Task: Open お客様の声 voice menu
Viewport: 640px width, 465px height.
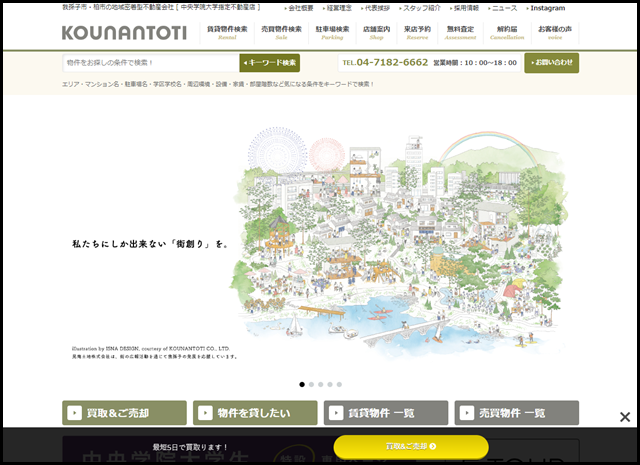Action: [555, 33]
